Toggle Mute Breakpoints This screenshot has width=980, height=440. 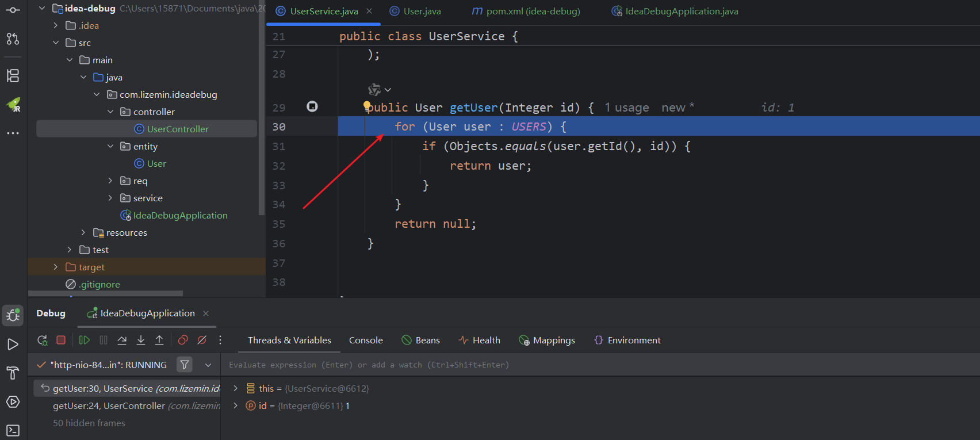202,340
